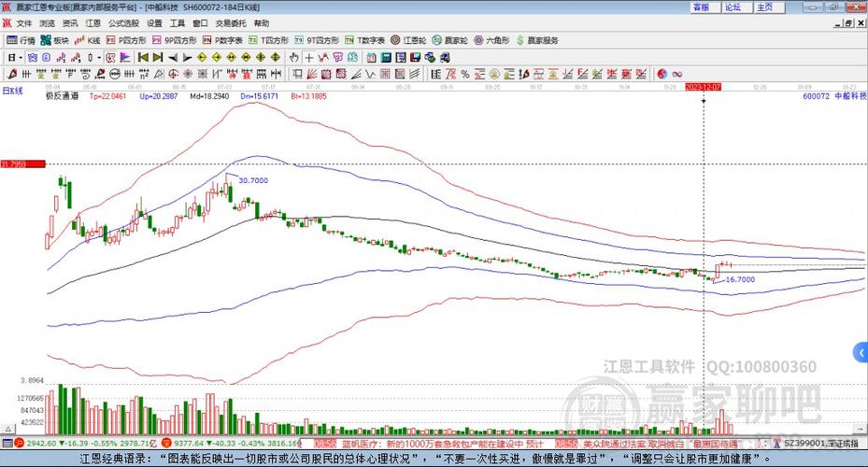Open the 资讯 menu
This screenshot has width=868, height=467.
click(70, 23)
